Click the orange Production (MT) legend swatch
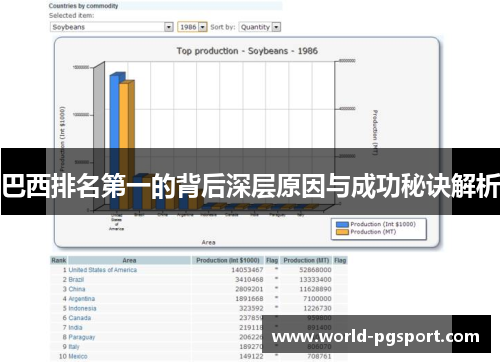500x362 pixels. [342, 232]
